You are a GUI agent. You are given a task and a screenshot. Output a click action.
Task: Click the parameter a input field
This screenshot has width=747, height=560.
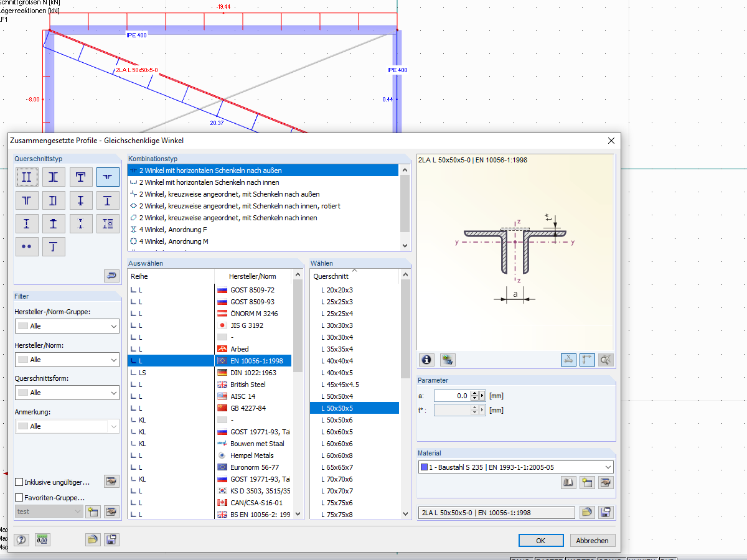point(452,395)
